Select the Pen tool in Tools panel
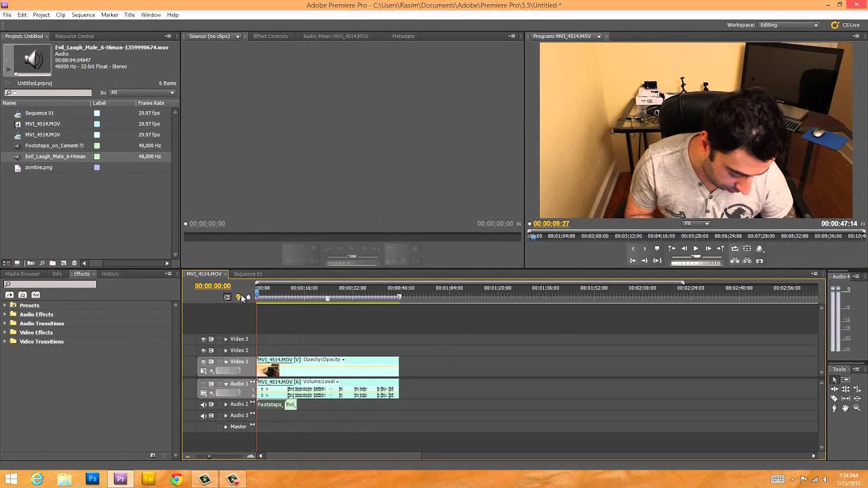This screenshot has height=488, width=868. coord(834,408)
